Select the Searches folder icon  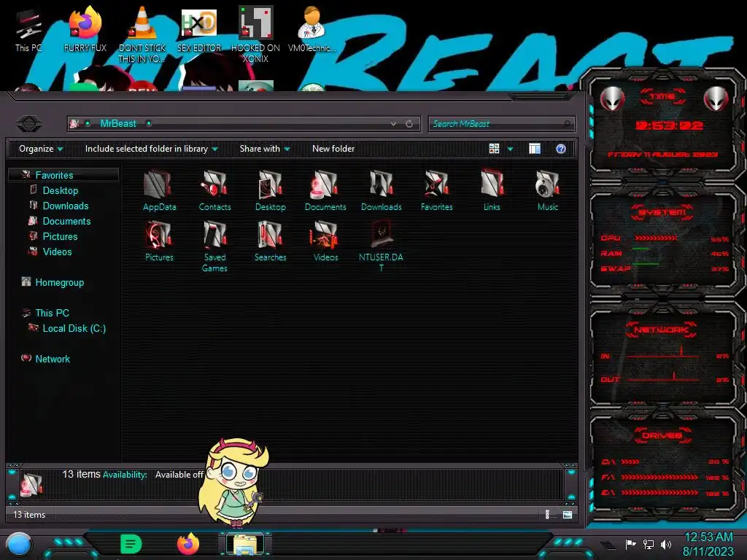tap(270, 241)
